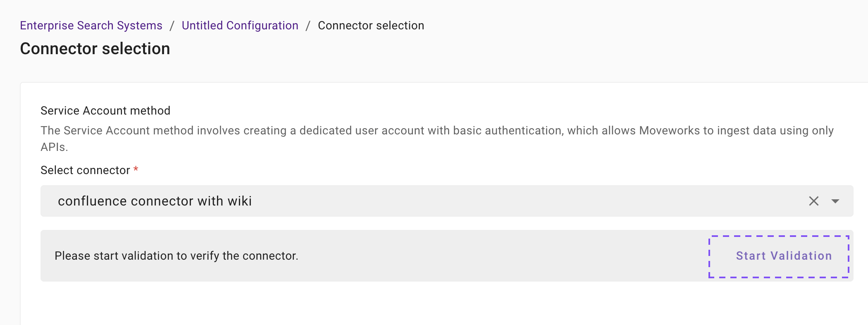Click the red required asterisk

coord(136,169)
